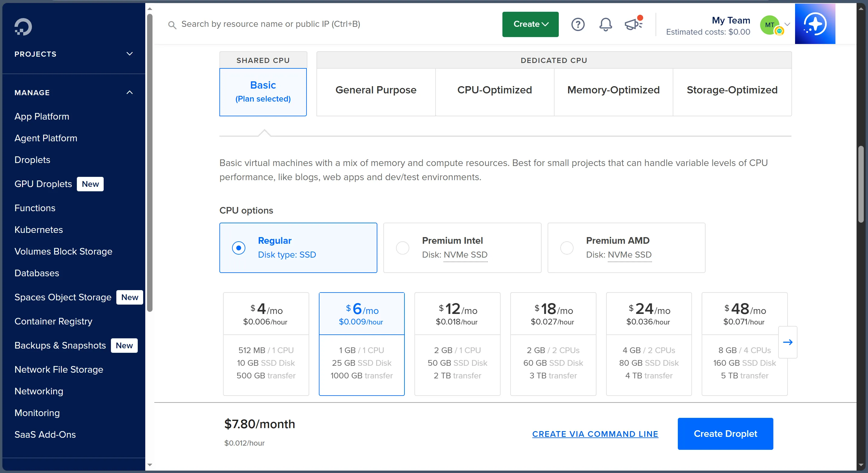Open Spaces Object Storage in the sidebar
868x473 pixels.
(x=63, y=297)
